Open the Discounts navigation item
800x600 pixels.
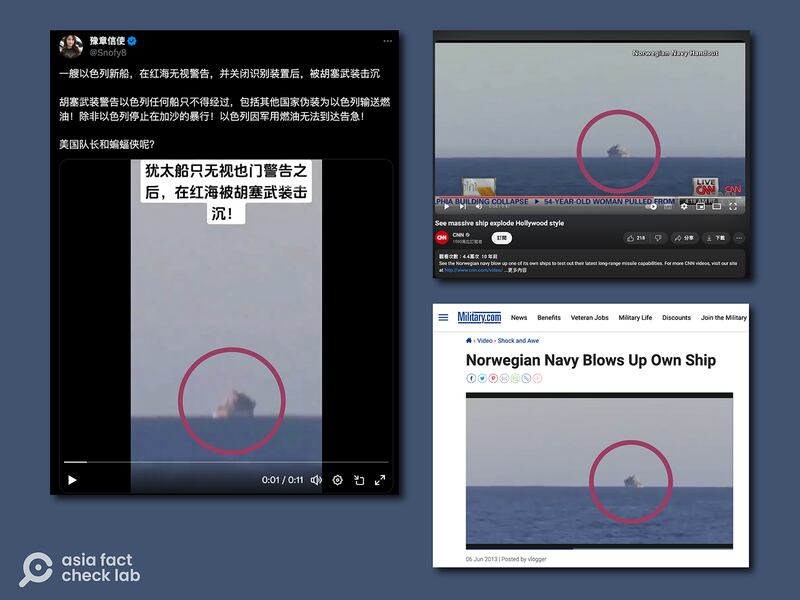click(x=676, y=318)
